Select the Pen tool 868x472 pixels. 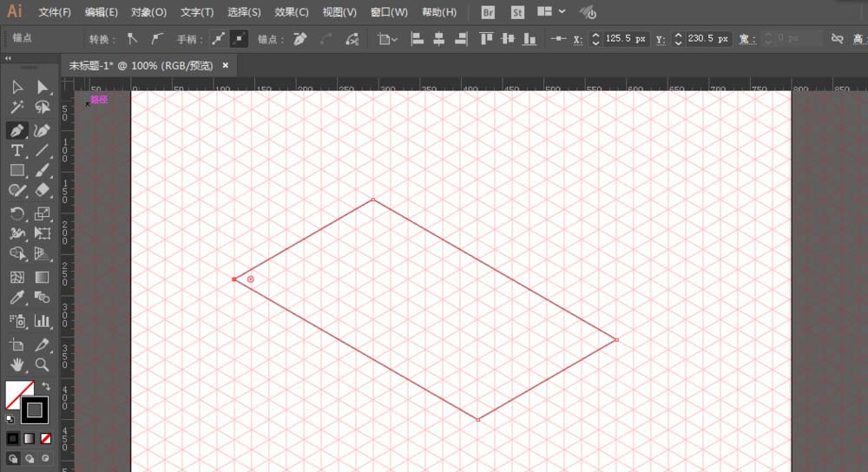click(x=16, y=131)
